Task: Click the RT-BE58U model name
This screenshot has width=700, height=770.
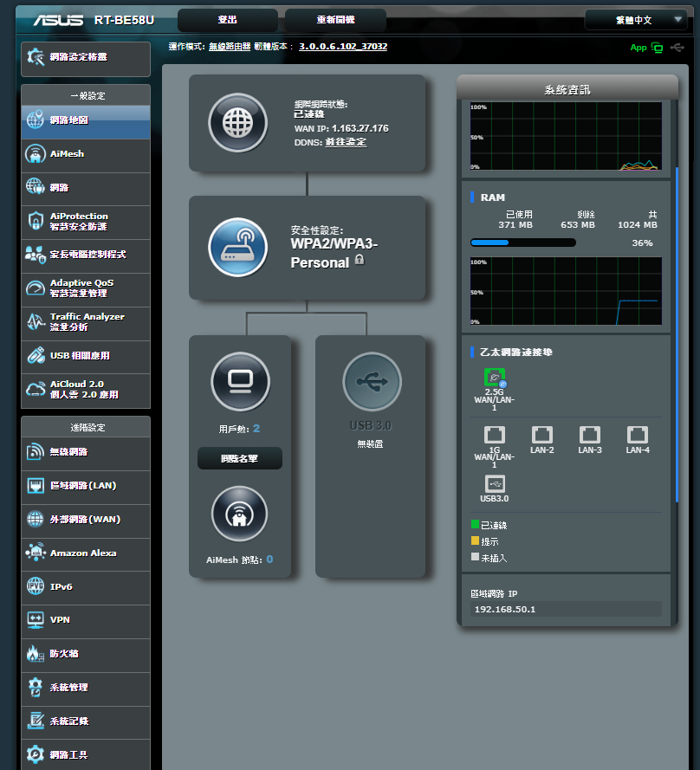Action: point(124,20)
